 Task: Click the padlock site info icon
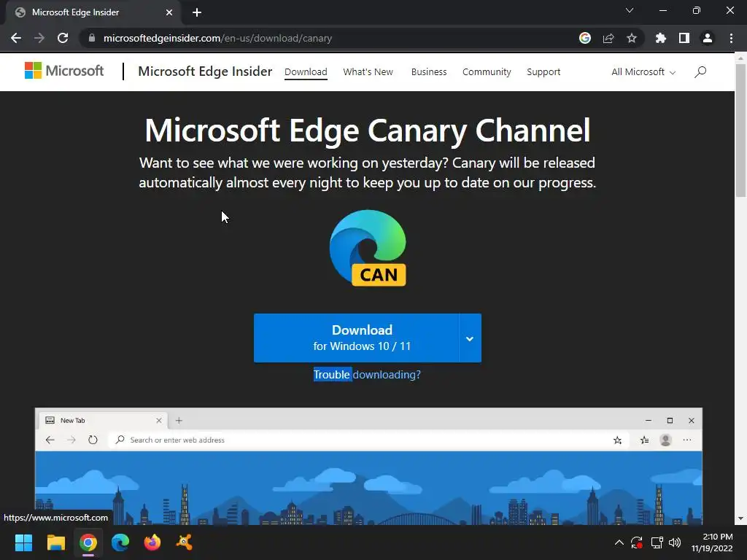click(x=92, y=38)
